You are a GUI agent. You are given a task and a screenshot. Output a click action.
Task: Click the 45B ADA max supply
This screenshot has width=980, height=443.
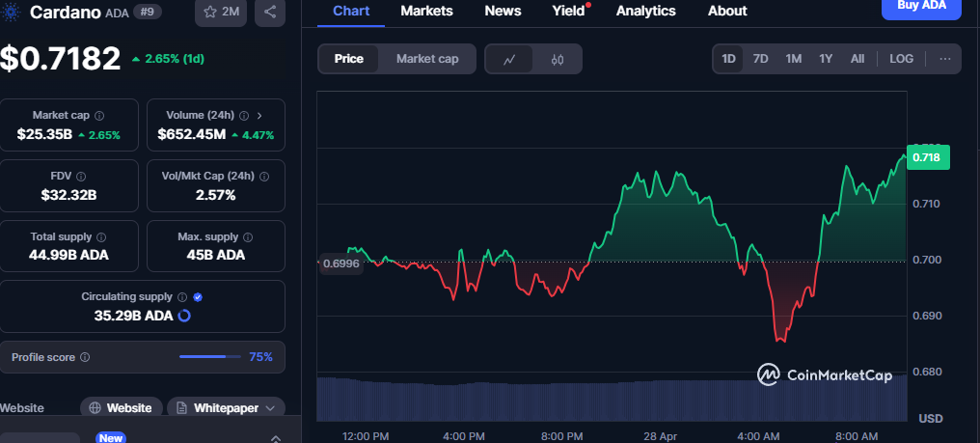(x=216, y=256)
